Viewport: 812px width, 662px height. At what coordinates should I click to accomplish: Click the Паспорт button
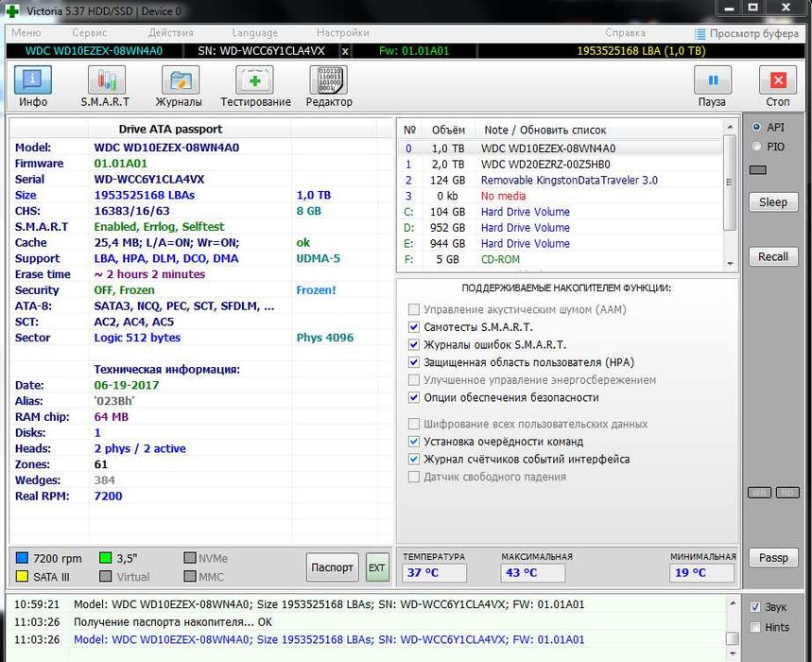coord(332,567)
